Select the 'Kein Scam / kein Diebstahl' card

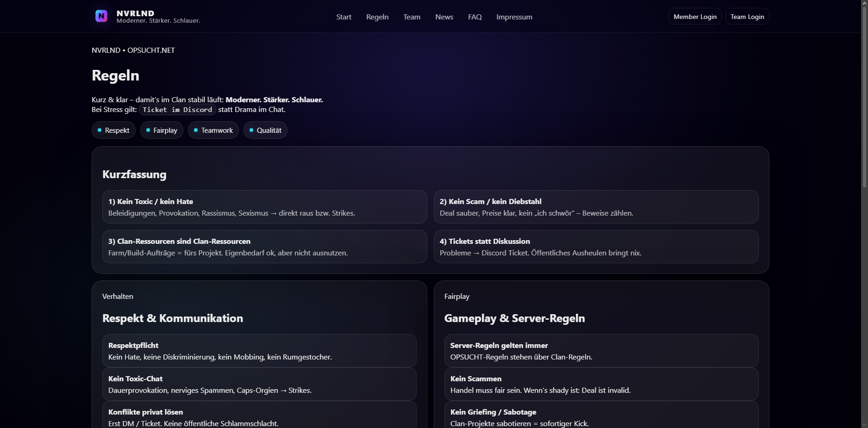pos(596,207)
